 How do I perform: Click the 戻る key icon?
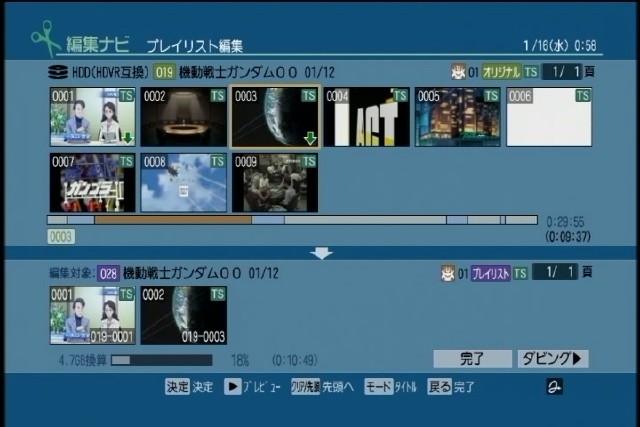(440, 386)
